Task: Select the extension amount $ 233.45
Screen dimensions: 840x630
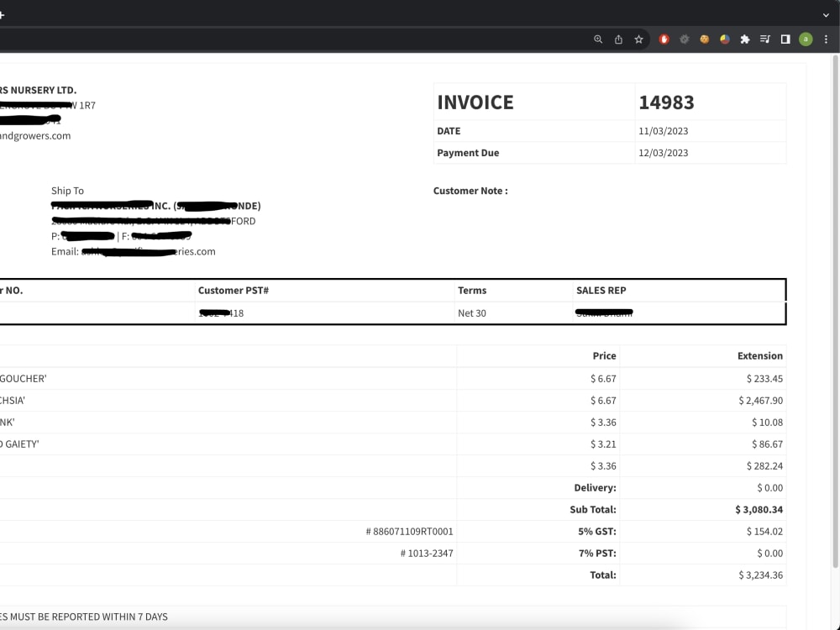Action: coord(764,379)
